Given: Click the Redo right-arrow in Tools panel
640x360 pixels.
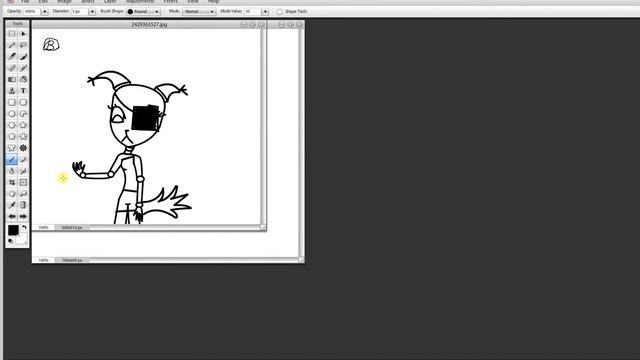Looking at the screenshot, I should pyautogui.click(x=23, y=216).
